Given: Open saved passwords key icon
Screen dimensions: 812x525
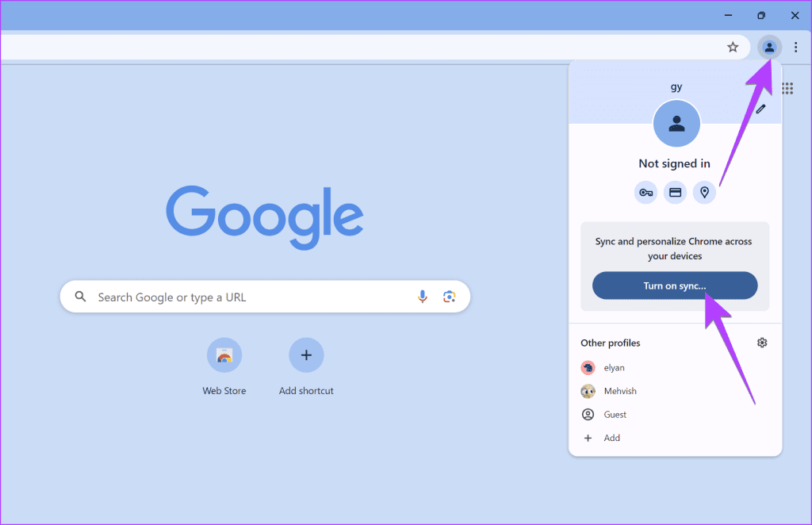Looking at the screenshot, I should (x=645, y=193).
